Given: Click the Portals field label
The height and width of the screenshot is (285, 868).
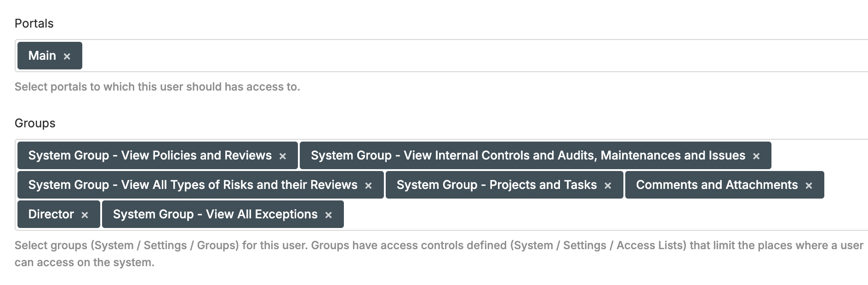Looking at the screenshot, I should [34, 23].
